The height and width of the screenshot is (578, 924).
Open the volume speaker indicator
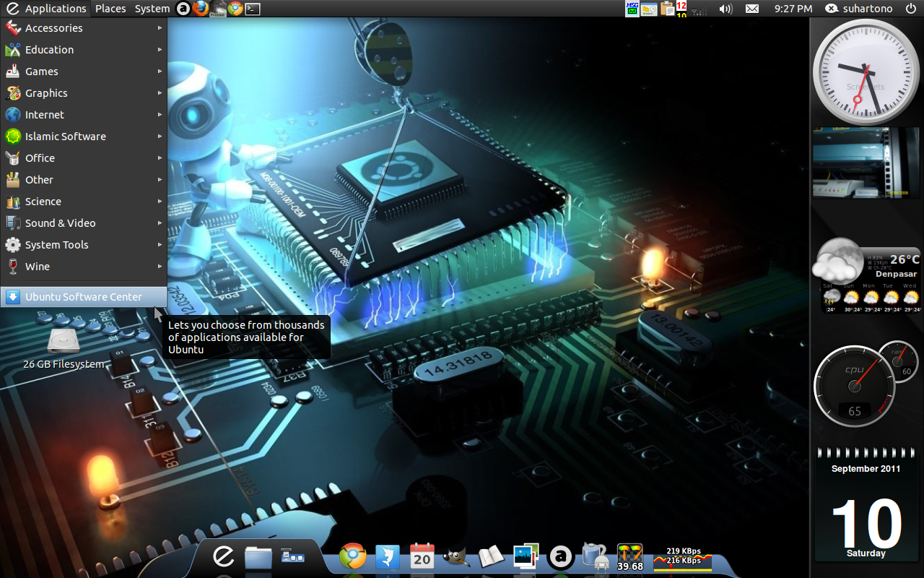[x=725, y=9]
